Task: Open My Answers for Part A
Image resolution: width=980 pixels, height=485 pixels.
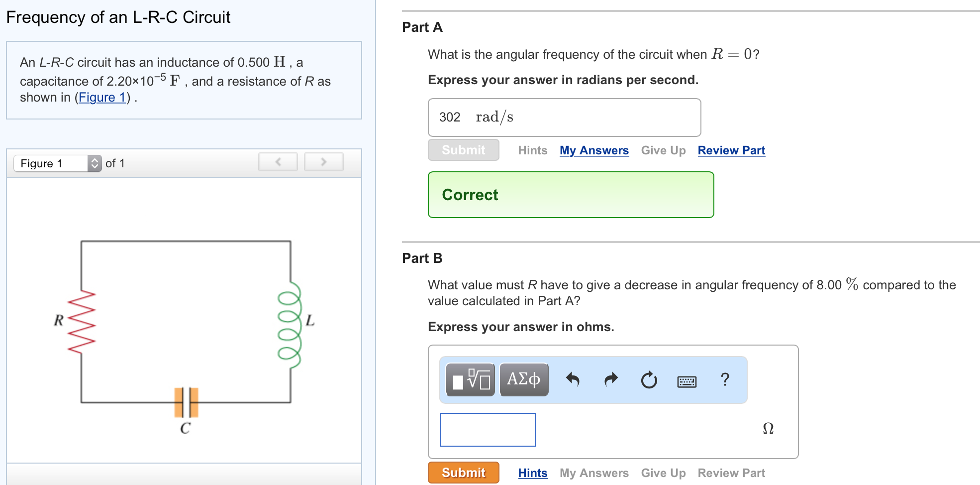Action: [594, 150]
